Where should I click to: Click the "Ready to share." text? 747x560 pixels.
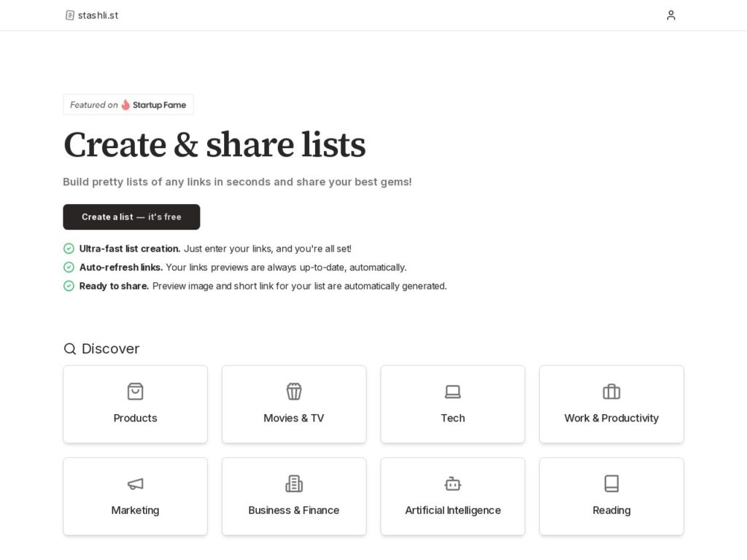pyautogui.click(x=114, y=286)
